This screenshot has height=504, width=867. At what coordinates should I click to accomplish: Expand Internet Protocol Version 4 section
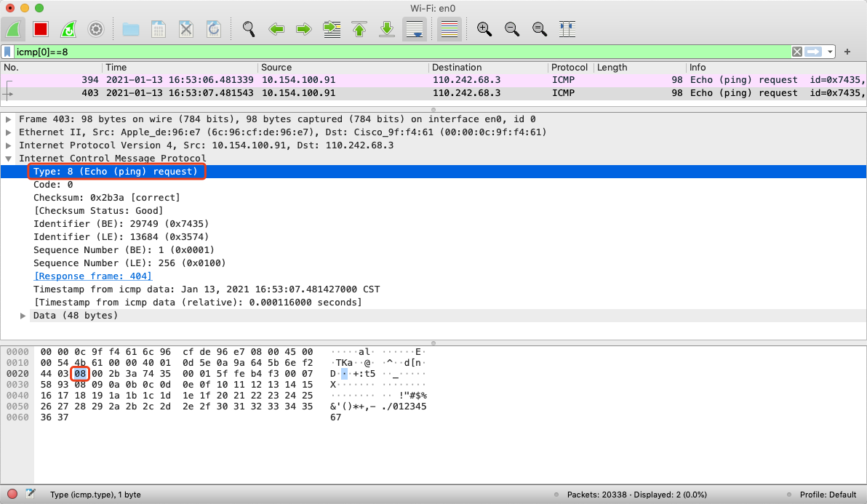coord(8,145)
